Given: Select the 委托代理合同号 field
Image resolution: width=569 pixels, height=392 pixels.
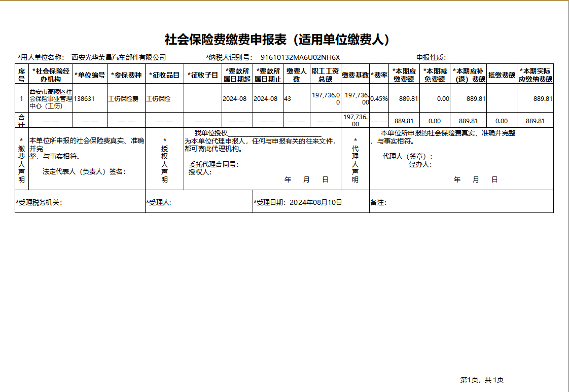Looking at the screenshot, I should [214, 164].
